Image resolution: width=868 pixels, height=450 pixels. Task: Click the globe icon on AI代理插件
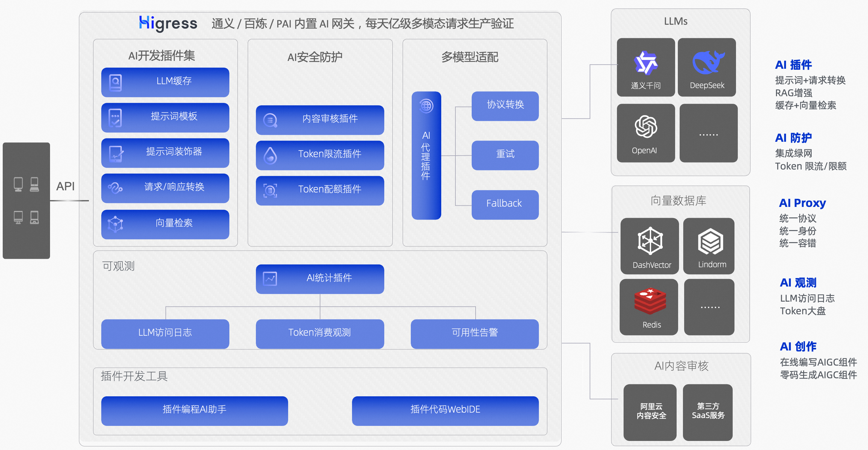(426, 106)
